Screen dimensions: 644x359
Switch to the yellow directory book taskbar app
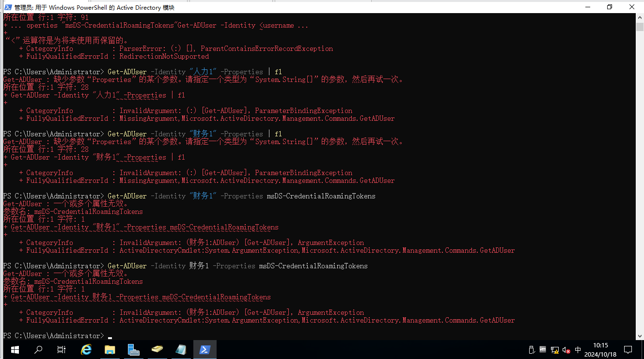click(157, 349)
